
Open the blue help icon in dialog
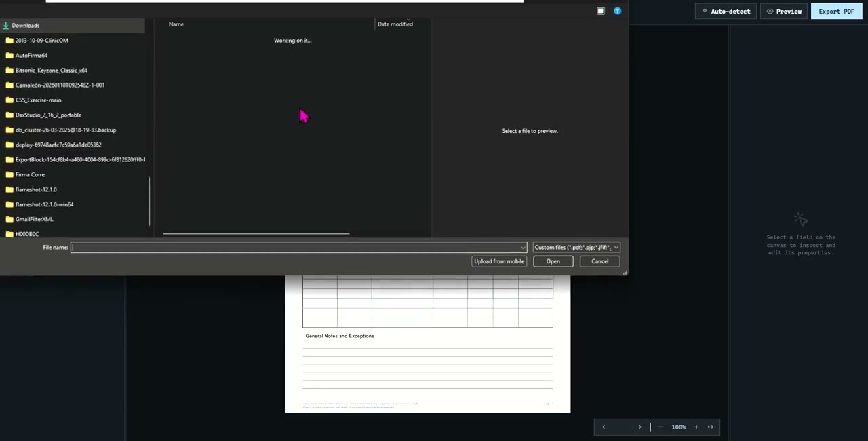[617, 11]
